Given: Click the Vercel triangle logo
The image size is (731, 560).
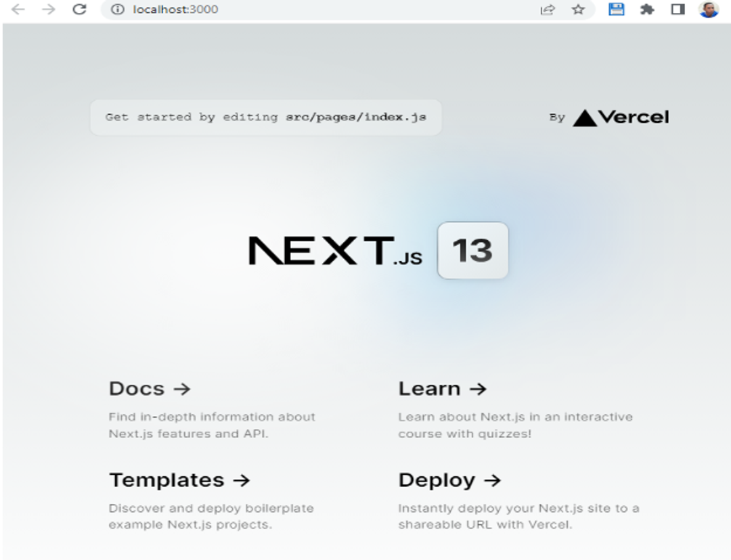Looking at the screenshot, I should tap(585, 116).
